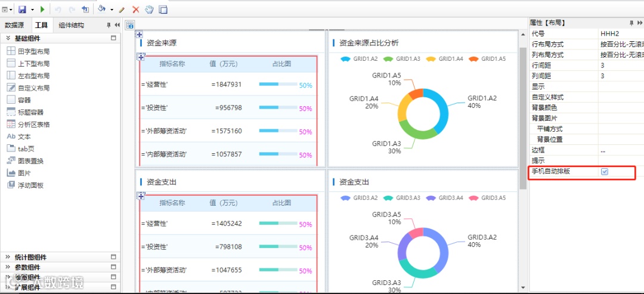Pin the left tools panel
Viewport: 644px width, 294px height.
(109, 25)
